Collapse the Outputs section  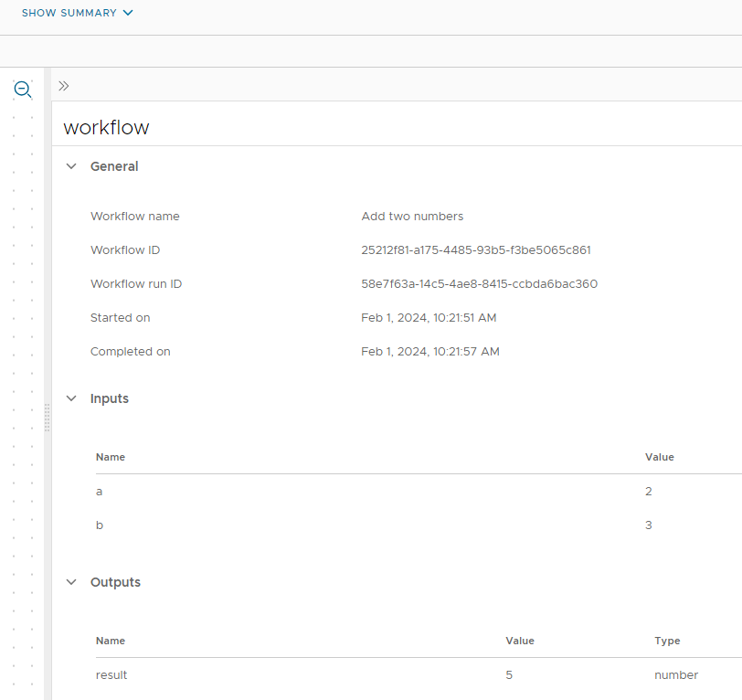tap(71, 582)
